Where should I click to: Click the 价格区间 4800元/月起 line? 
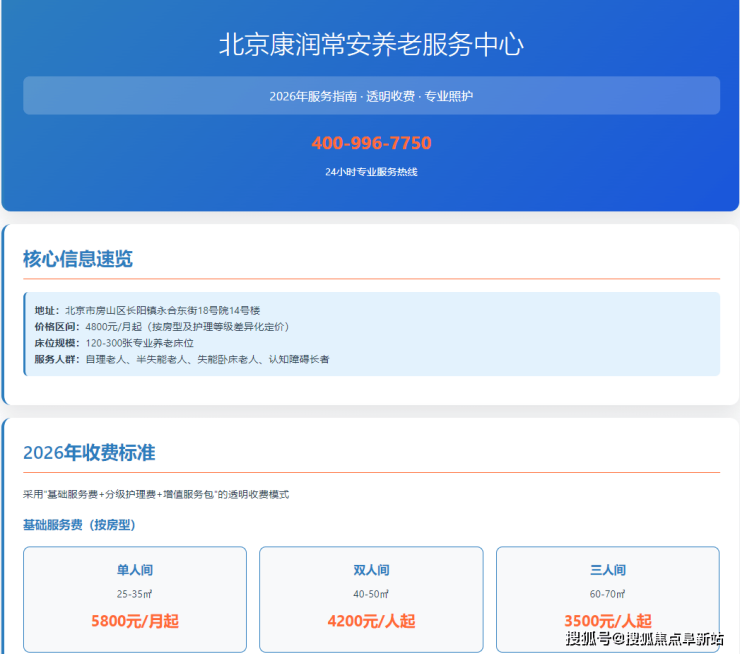pyautogui.click(x=161, y=326)
